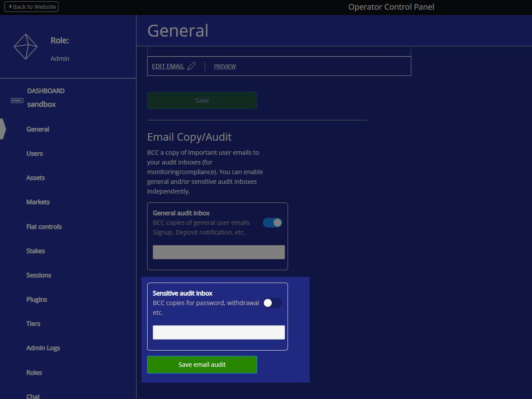
Task: Open the General sidebar menu item
Action: [38, 129]
